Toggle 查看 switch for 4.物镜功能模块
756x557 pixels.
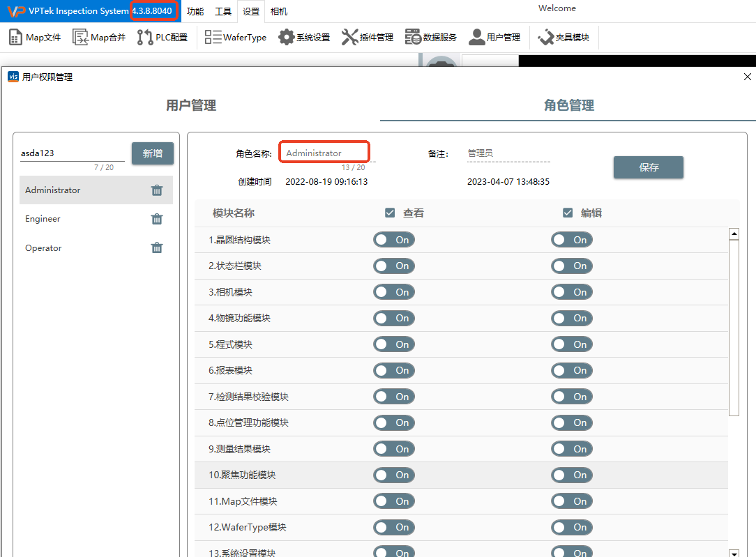[394, 318]
